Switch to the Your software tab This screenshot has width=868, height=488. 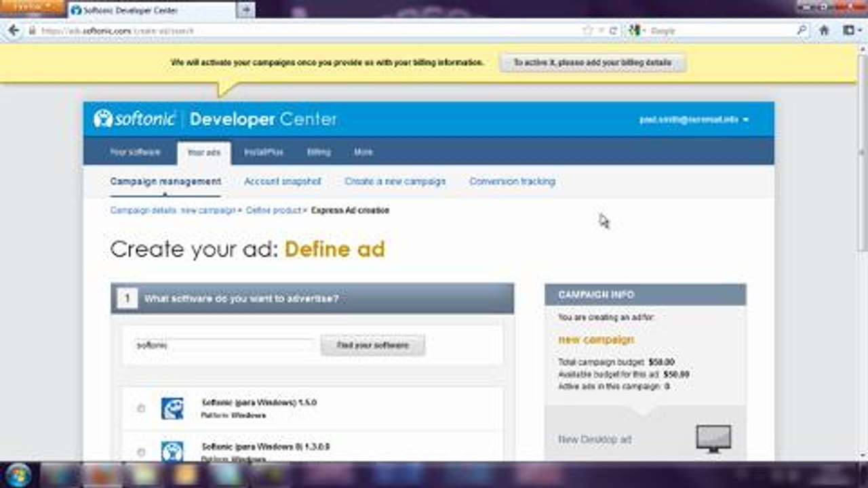135,152
